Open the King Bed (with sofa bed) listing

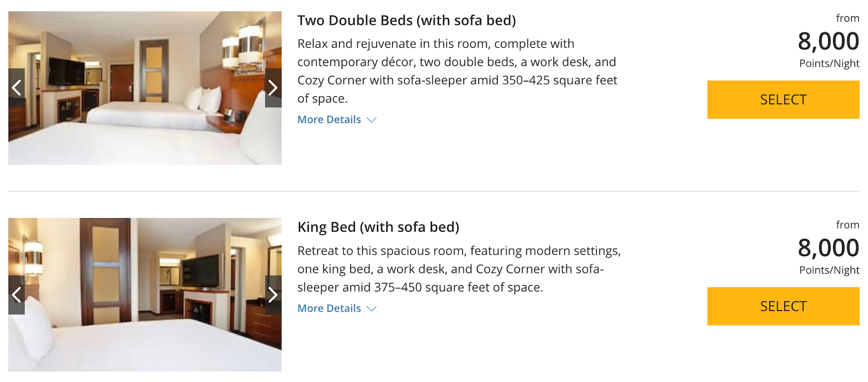pyautogui.click(x=378, y=227)
